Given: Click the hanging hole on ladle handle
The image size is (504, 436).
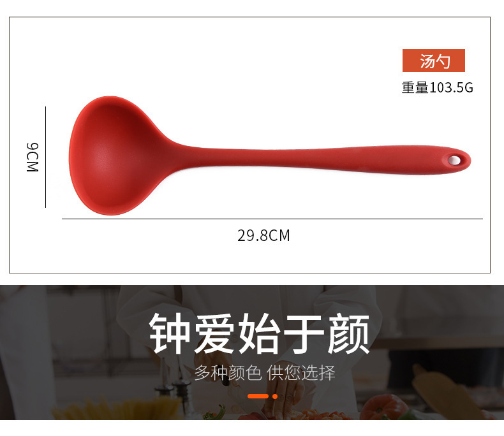Looking at the screenshot, I should coord(454,159).
